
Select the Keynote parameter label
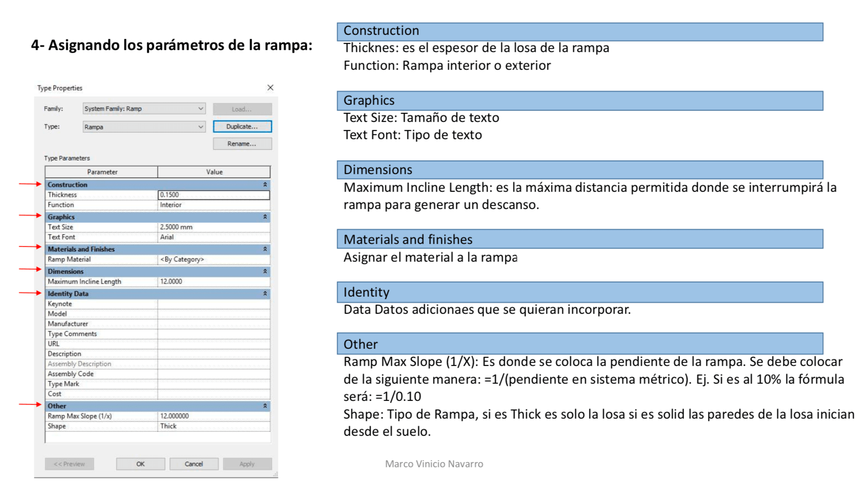point(60,304)
